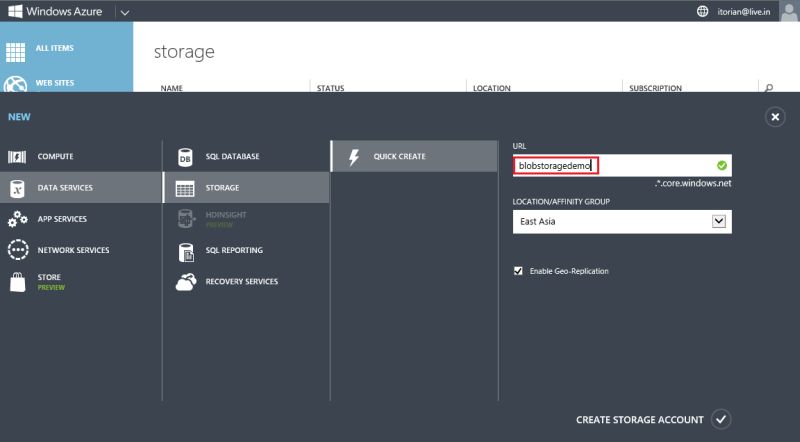
Task: Click the search magnifier icon in table header
Action: [x=768, y=88]
